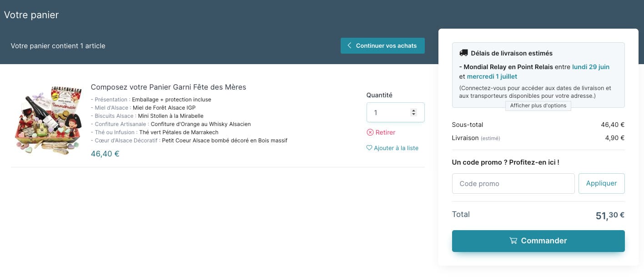Click the cart icon on the Commander button

[513, 241]
